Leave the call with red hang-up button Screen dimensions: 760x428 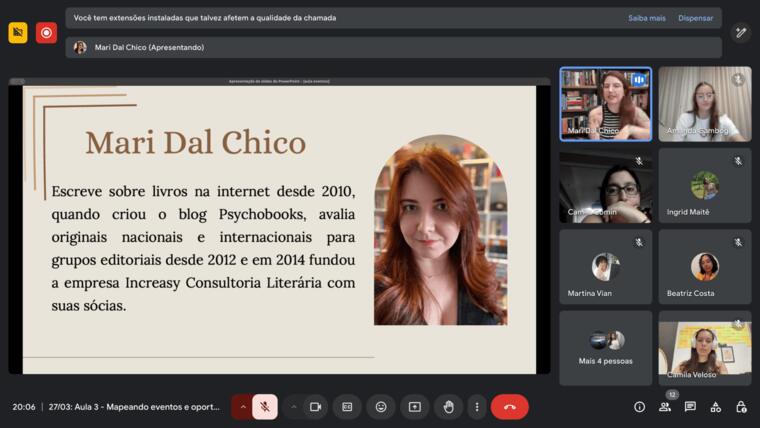509,407
